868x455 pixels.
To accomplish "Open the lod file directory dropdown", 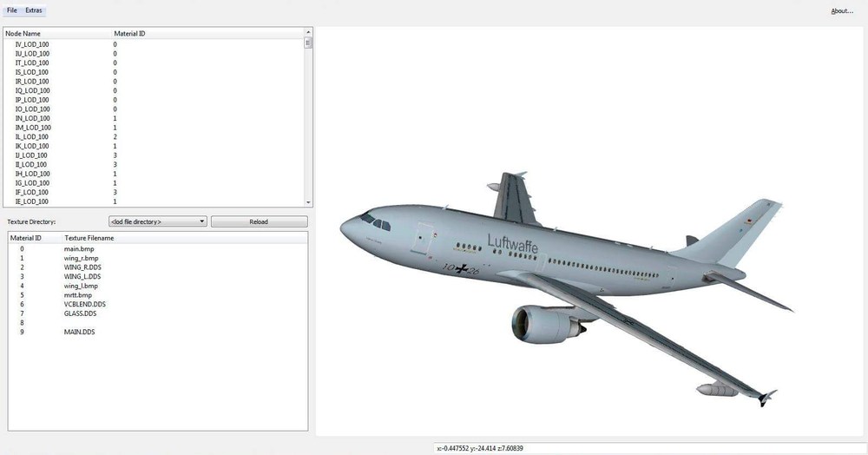I will click(158, 221).
